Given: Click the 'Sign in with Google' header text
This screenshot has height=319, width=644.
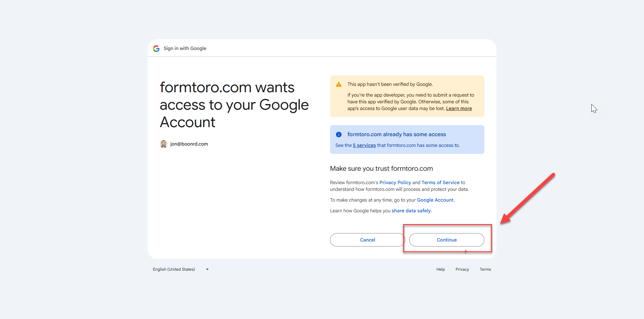Looking at the screenshot, I should [185, 48].
